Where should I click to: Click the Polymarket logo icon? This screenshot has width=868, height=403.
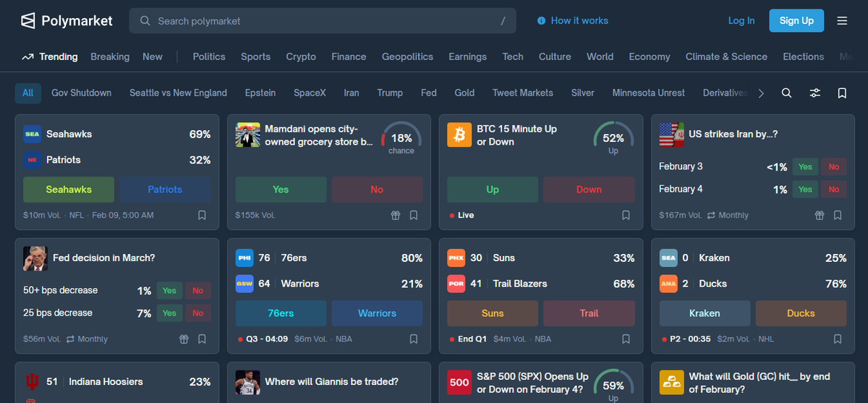[28, 21]
